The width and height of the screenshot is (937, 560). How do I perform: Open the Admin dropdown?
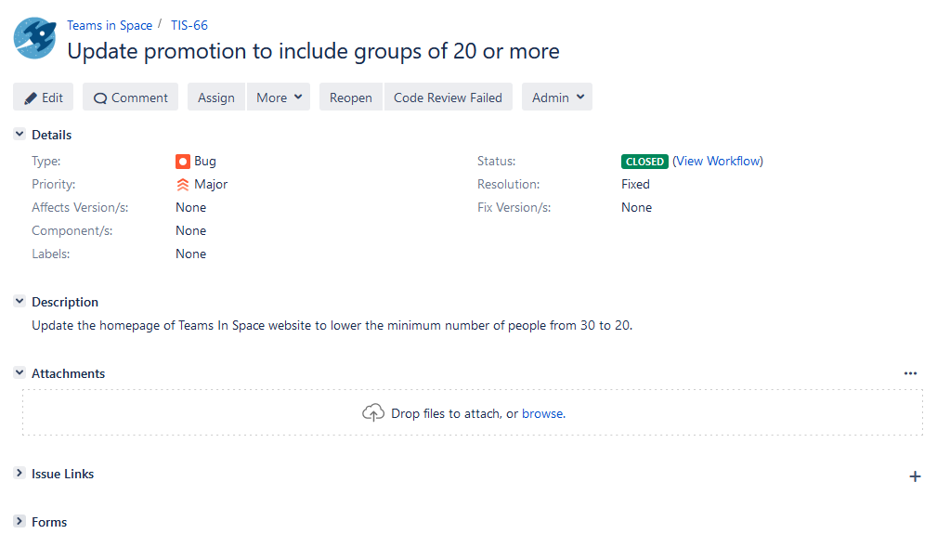tap(556, 97)
